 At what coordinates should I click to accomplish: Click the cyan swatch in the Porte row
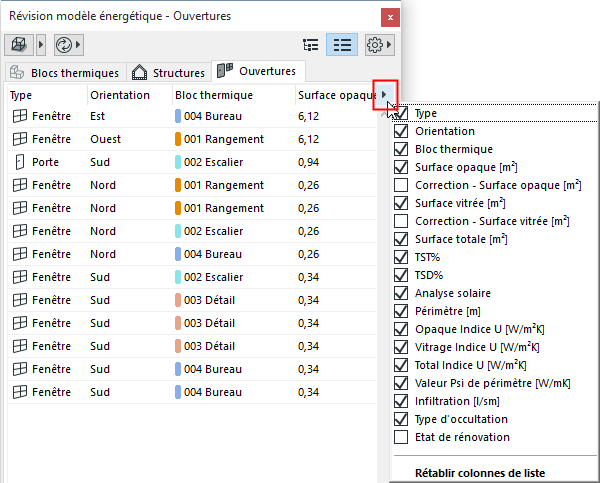(x=178, y=162)
